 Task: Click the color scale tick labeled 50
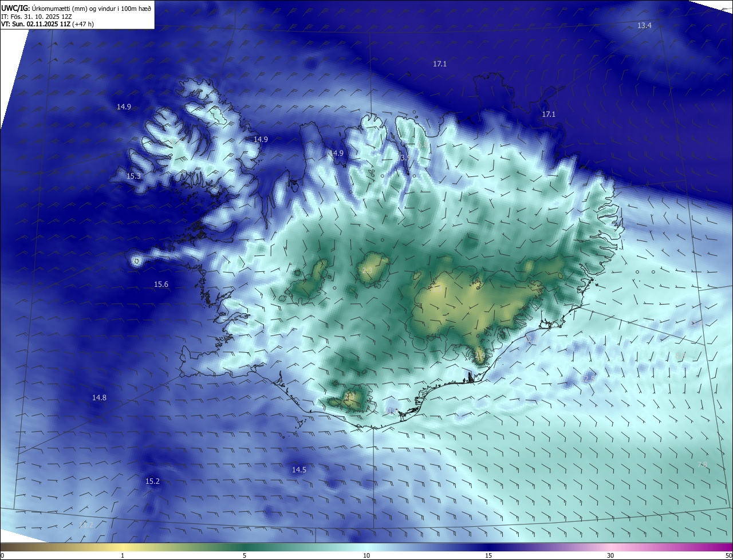click(x=728, y=555)
